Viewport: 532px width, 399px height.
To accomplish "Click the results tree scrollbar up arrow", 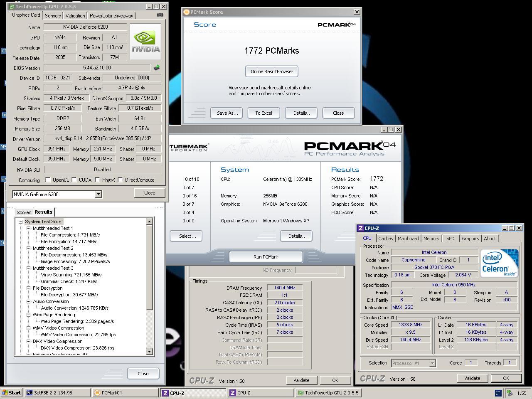I will click(x=150, y=222).
